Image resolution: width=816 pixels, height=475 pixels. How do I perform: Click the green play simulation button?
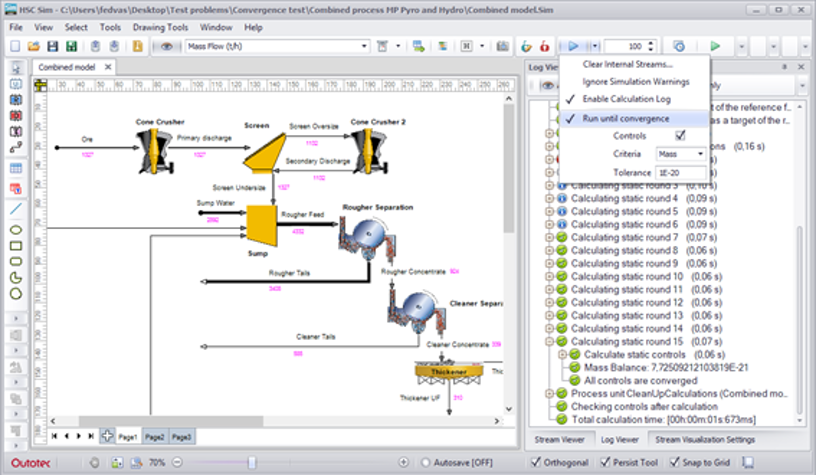[715, 46]
